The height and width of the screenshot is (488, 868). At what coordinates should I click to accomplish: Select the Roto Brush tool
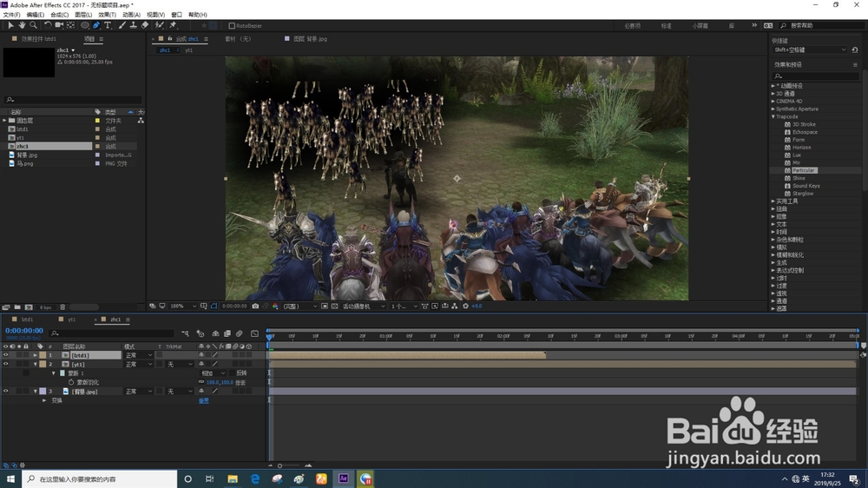(160, 25)
